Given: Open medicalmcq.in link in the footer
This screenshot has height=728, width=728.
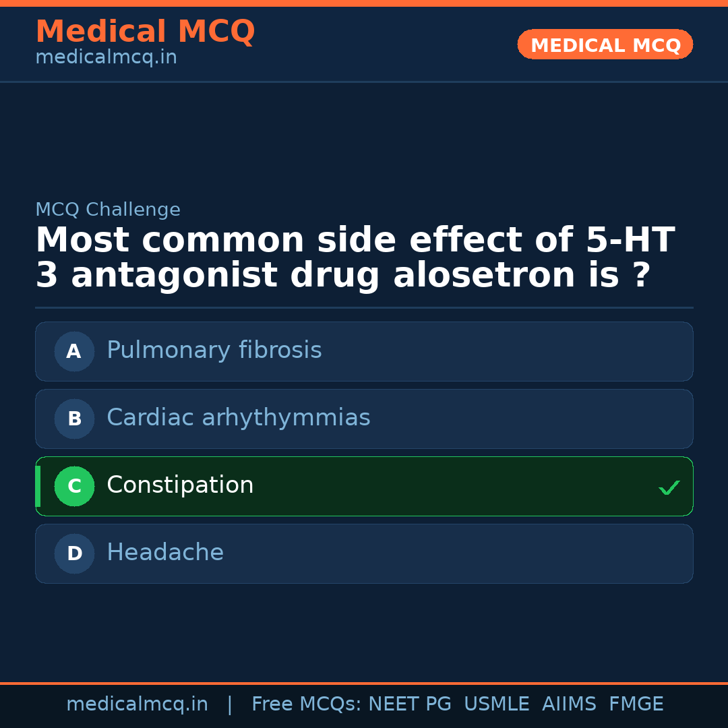Looking at the screenshot, I should click(137, 704).
